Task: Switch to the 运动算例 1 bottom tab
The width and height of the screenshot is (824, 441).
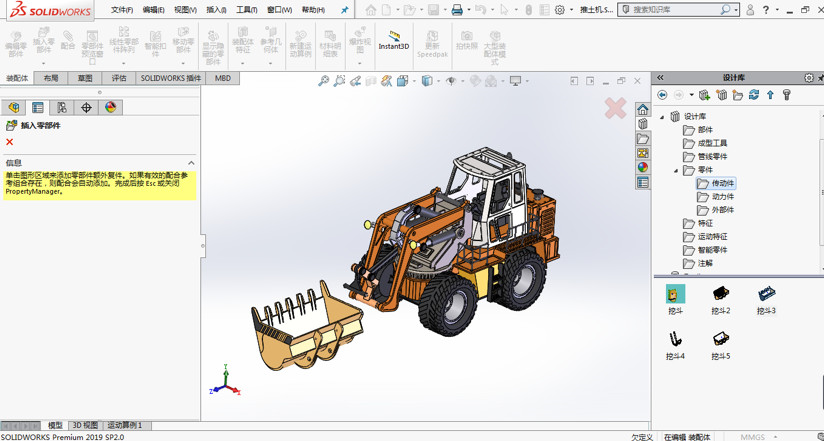Action: 125,426
